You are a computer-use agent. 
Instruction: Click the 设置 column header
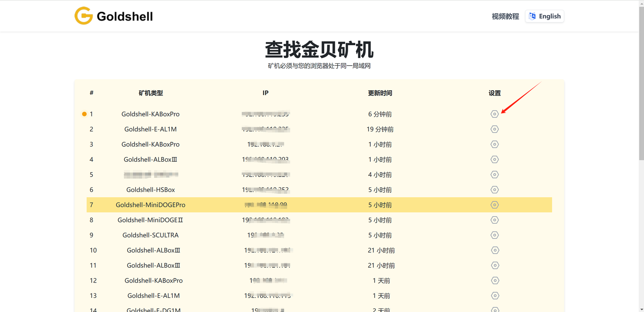coord(495,93)
